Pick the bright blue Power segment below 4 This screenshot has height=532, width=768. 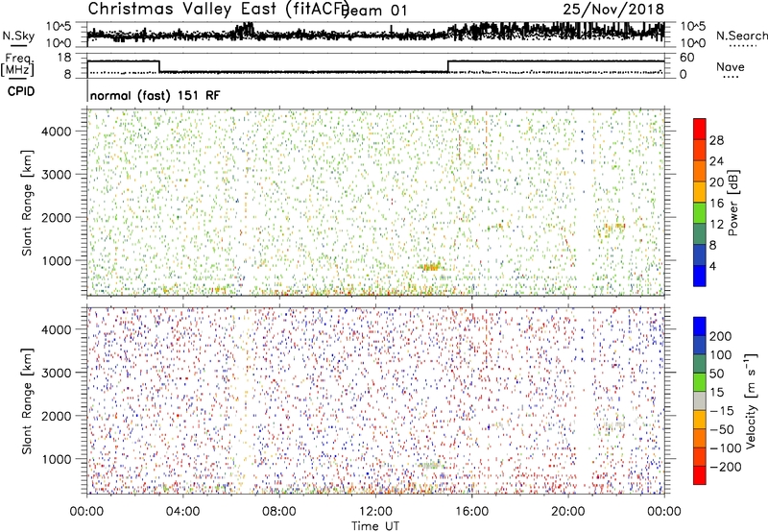(x=700, y=276)
